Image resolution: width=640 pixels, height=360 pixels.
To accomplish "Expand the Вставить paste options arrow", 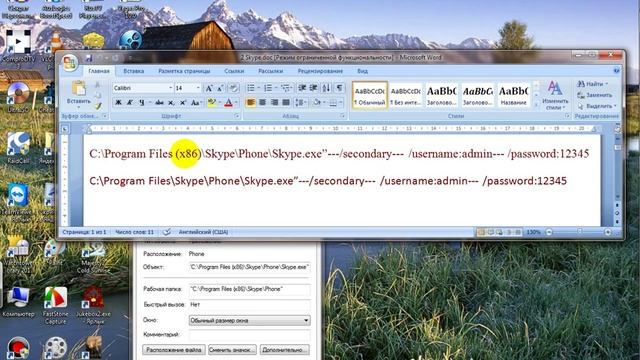I will pyautogui.click(x=78, y=108).
